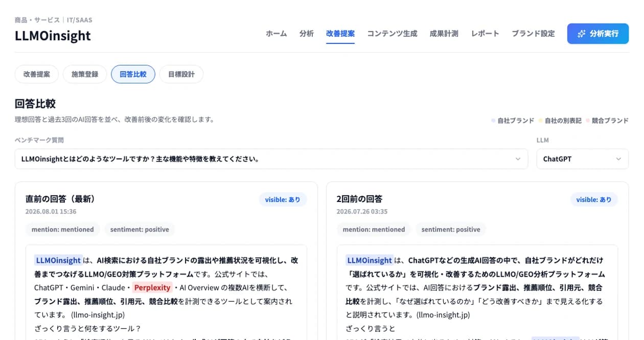Click timestamp 2026.08.01 15:36
This screenshot has height=340, width=644.
click(51, 211)
